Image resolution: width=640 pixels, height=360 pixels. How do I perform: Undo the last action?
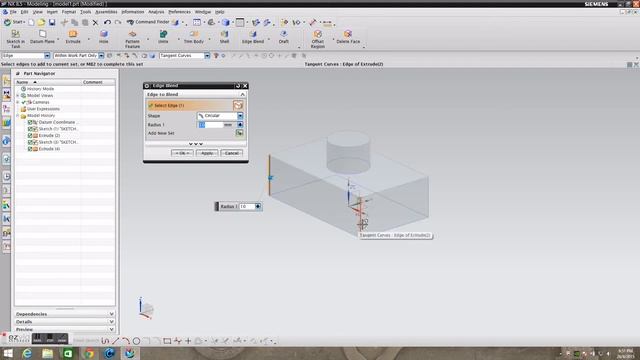click(107, 22)
